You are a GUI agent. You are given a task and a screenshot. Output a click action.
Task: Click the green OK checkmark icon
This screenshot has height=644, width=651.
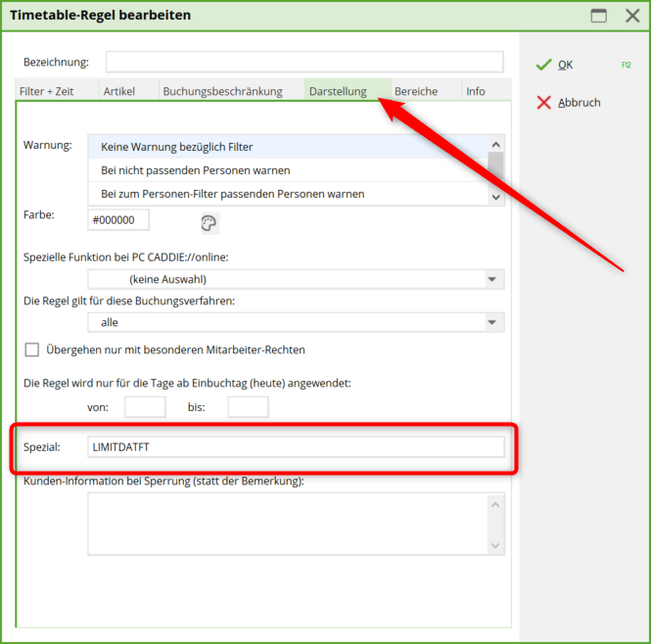tap(543, 65)
